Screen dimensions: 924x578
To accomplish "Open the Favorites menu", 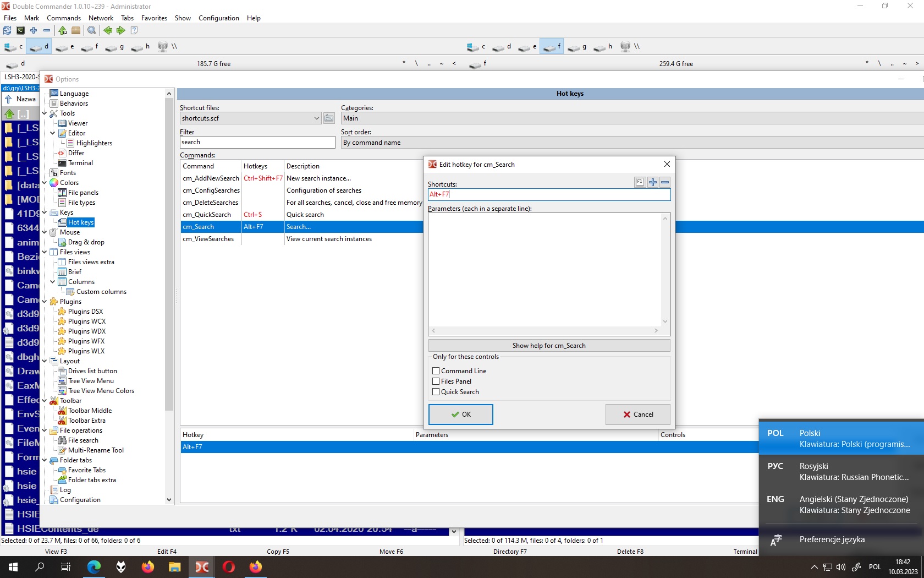I will pyautogui.click(x=153, y=18).
